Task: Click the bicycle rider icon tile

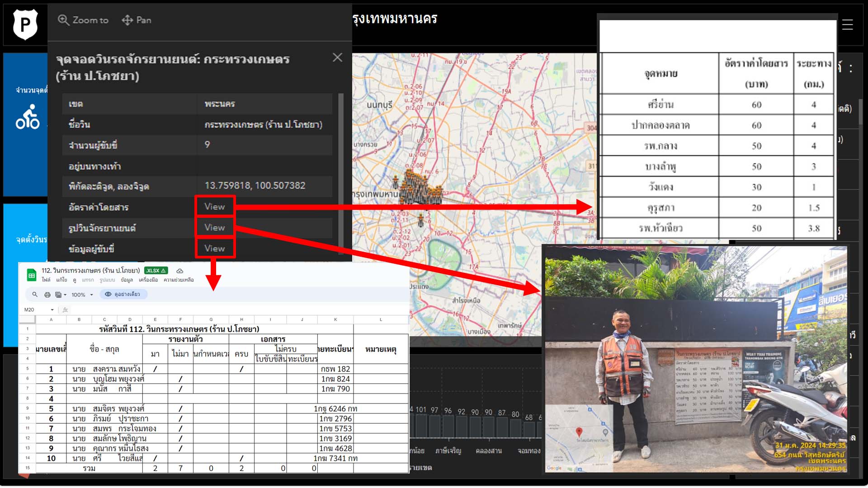Action: [28, 117]
